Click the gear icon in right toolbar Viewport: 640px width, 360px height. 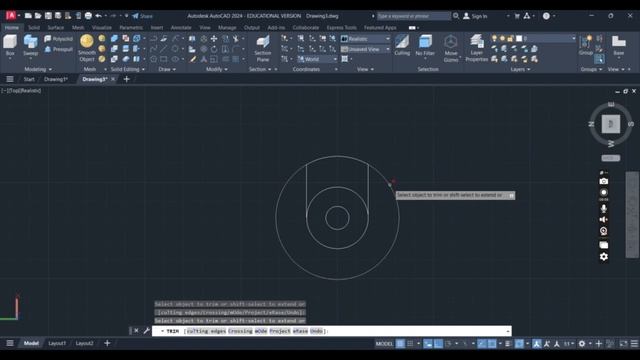click(x=604, y=257)
